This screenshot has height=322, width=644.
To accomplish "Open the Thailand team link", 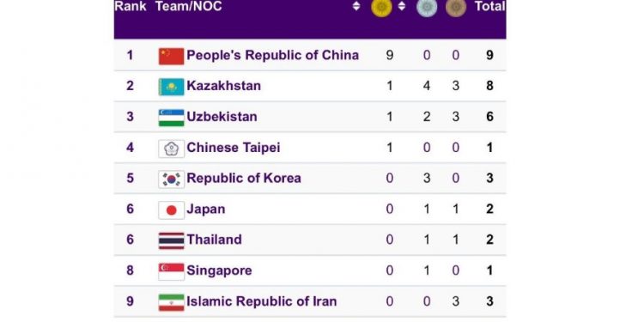I will click(x=215, y=240).
